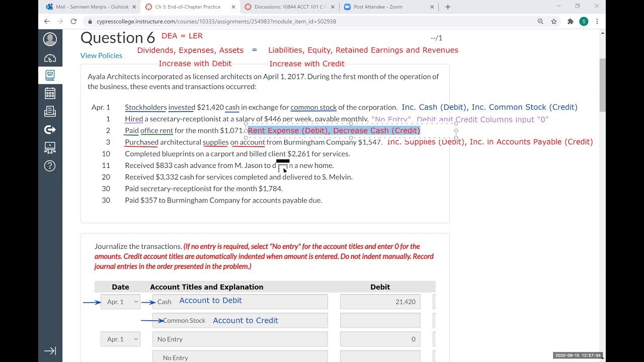Image resolution: width=644 pixels, height=362 pixels.
Task: Click the 'Stockholders invested $21,420 cash' transaction line
Action: [x=261, y=107]
